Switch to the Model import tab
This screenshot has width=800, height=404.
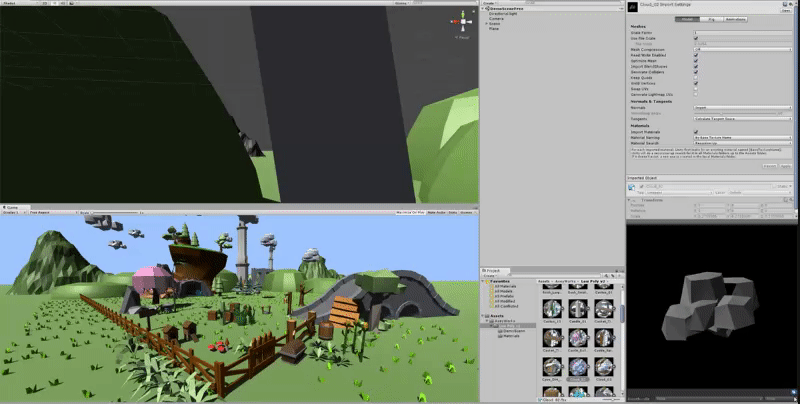point(687,19)
